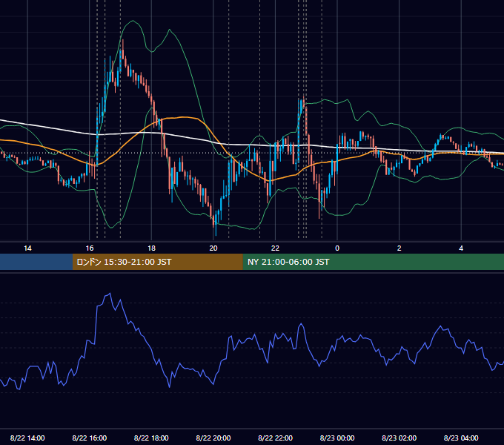
Task: Select the '18' hour label on upper axis
Action: [x=151, y=248]
